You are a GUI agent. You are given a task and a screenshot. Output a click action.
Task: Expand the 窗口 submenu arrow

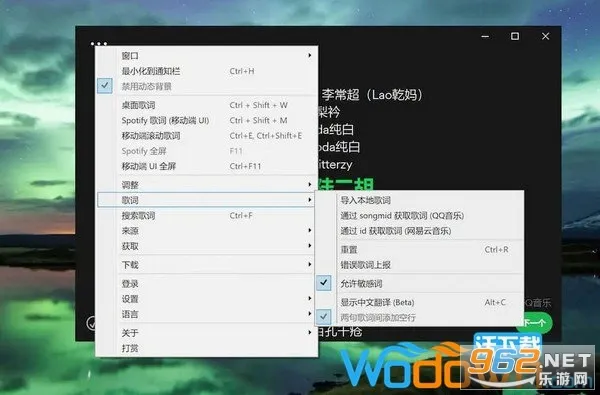pos(310,55)
